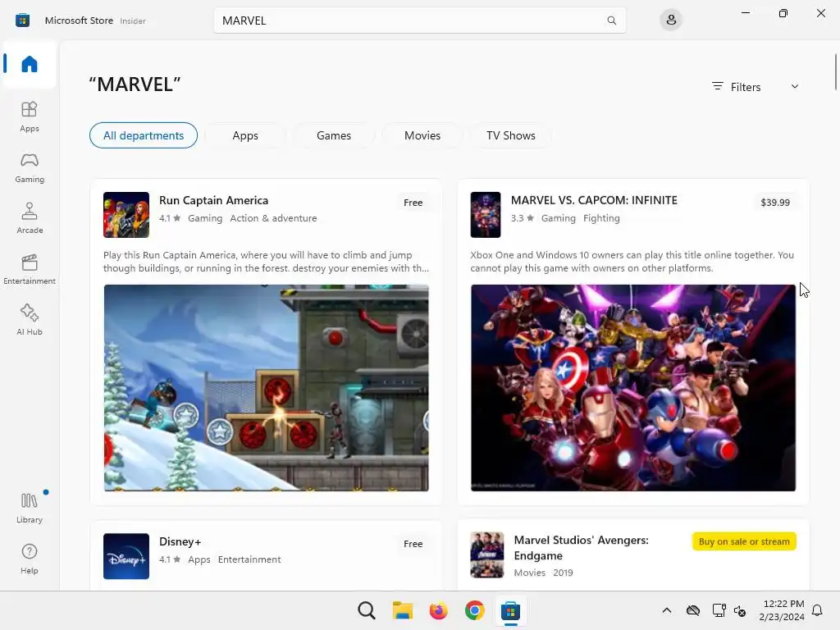Screen dimensions: 840x630
Task: Open the Marvel vs. Capcom character artwork image
Action: tap(633, 388)
